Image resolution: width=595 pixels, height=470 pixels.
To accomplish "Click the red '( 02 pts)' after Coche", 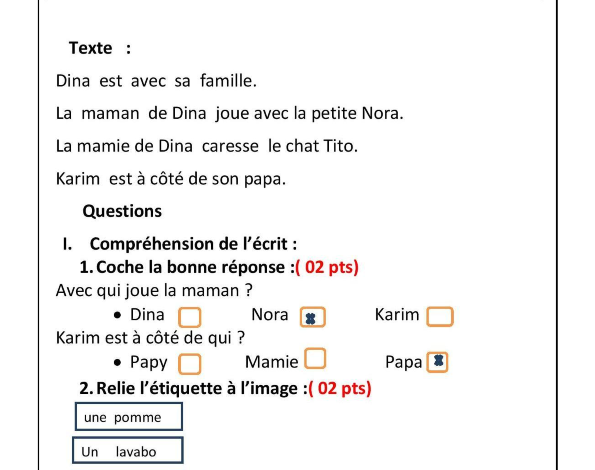I will [327, 267].
